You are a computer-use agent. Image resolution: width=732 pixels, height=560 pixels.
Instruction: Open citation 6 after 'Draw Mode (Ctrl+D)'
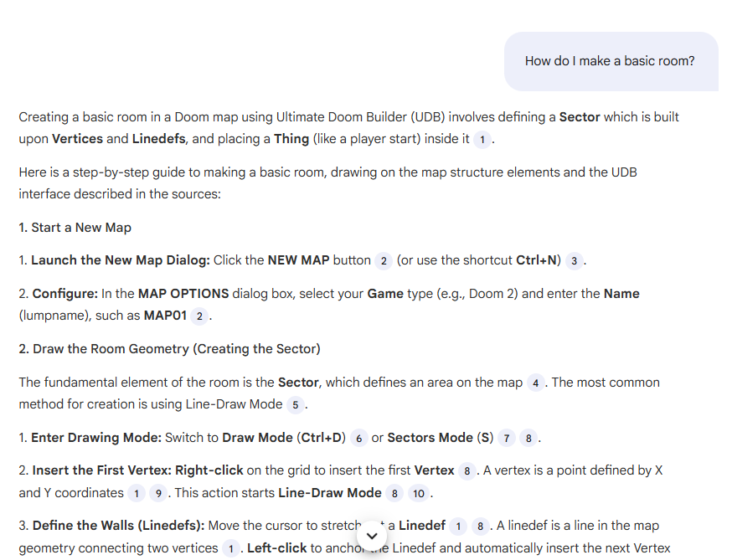point(359,438)
